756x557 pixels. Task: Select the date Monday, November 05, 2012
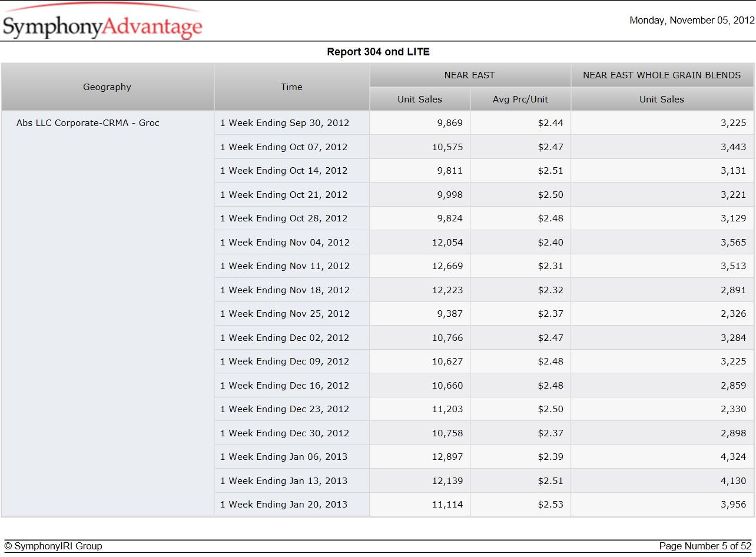tap(692, 20)
